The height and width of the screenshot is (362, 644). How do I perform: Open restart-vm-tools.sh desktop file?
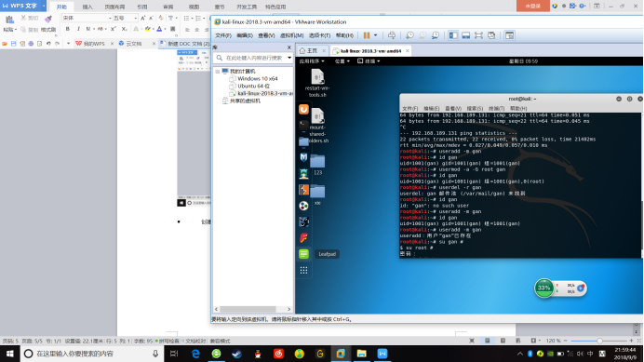[x=317, y=84]
